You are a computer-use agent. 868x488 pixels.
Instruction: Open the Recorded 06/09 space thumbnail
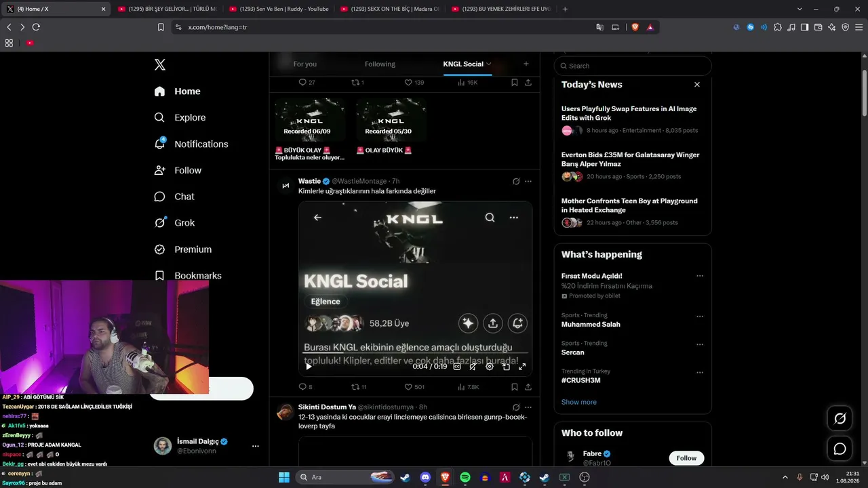pos(310,120)
